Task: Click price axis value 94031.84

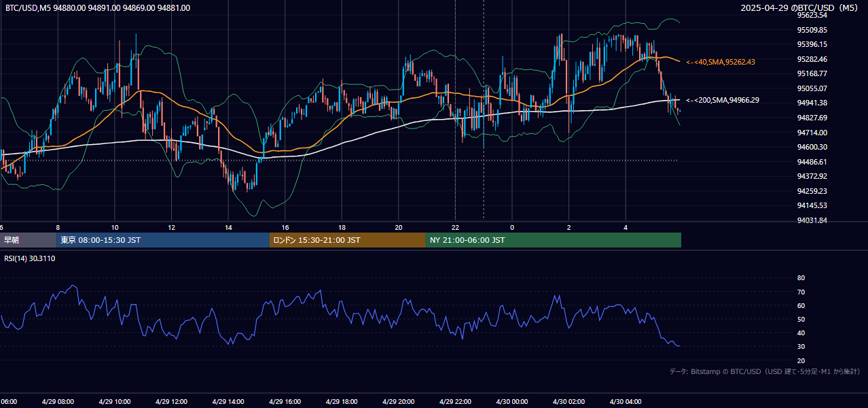Action: pyautogui.click(x=812, y=220)
